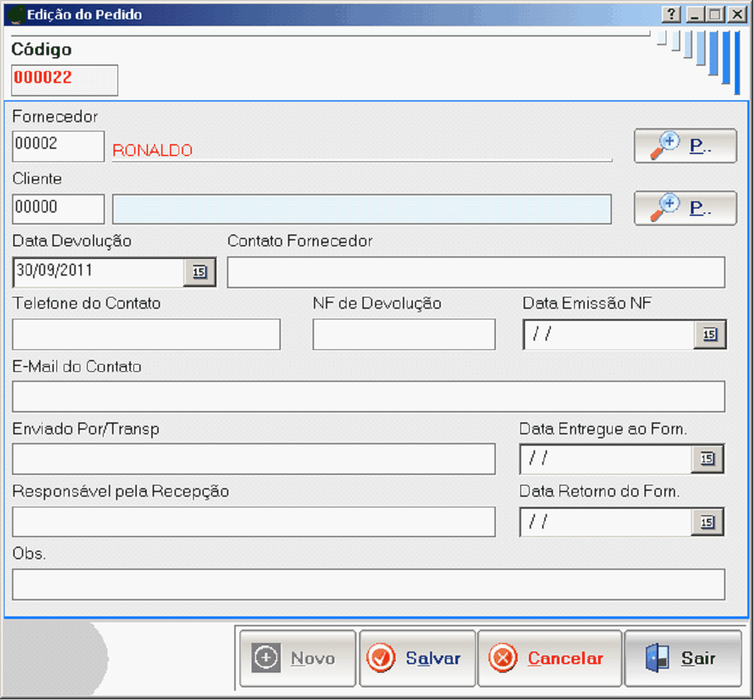The image size is (754, 700).
Task: Open the Data Devolução calendar picker
Action: pos(200,272)
